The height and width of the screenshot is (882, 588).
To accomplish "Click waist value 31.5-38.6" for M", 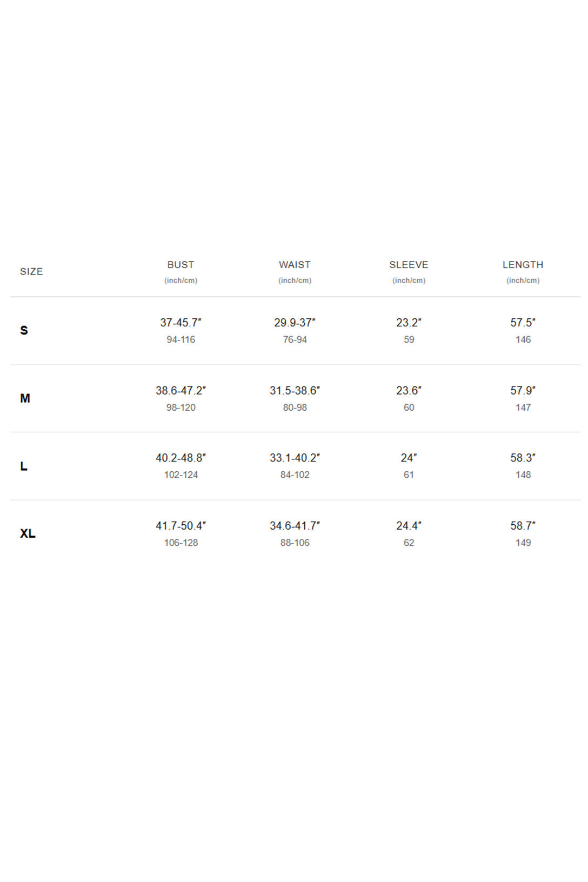I will coord(295,390).
